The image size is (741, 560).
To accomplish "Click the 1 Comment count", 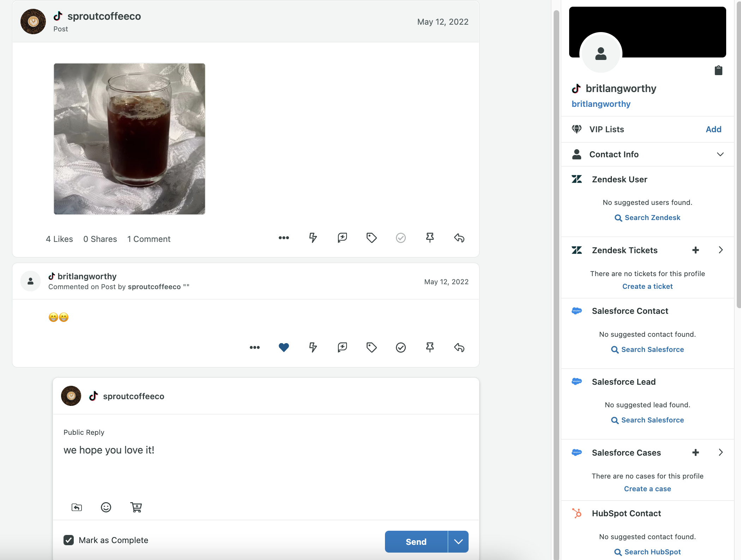I will coord(149,239).
